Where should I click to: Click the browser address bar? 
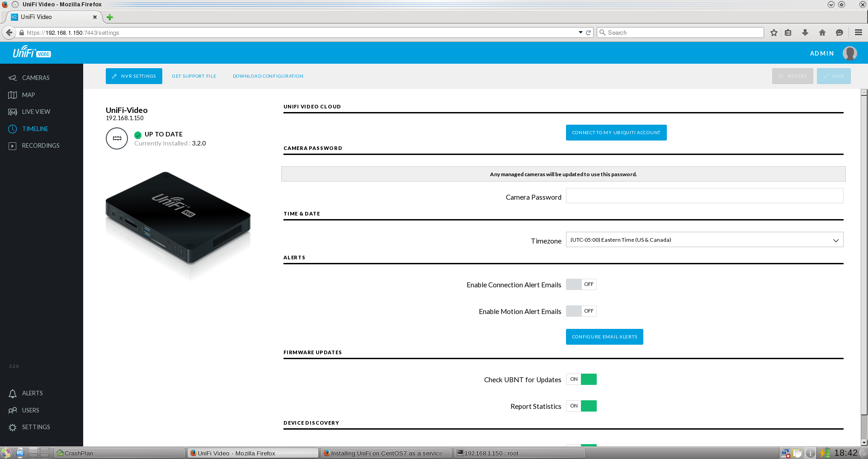[298, 33]
